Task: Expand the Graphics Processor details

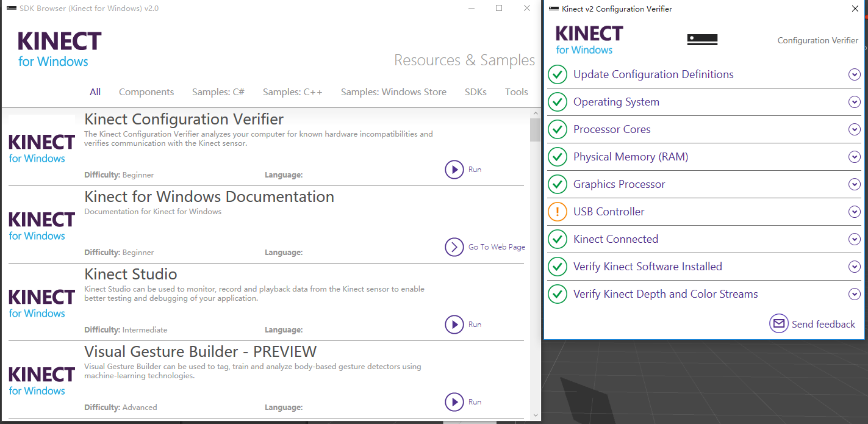Action: (x=854, y=184)
